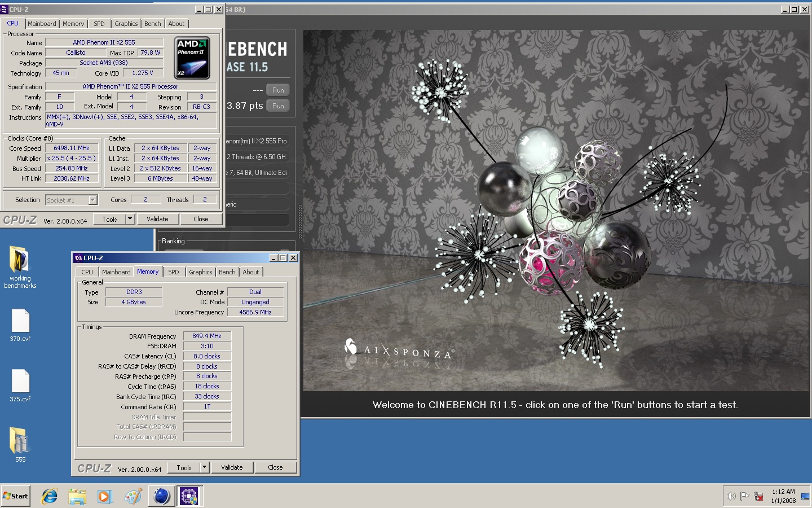Image resolution: width=812 pixels, height=508 pixels.
Task: Click the CPU-Z title bar icon of top window
Action: pyautogui.click(x=5, y=9)
